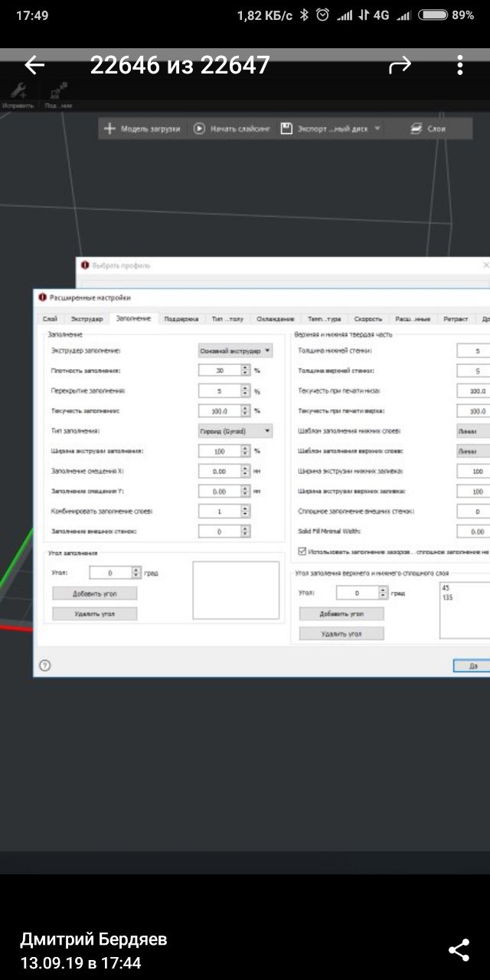Viewport: 490px width, 980px height.
Task: Click the Экспорт disk save icon
Action: (286, 129)
